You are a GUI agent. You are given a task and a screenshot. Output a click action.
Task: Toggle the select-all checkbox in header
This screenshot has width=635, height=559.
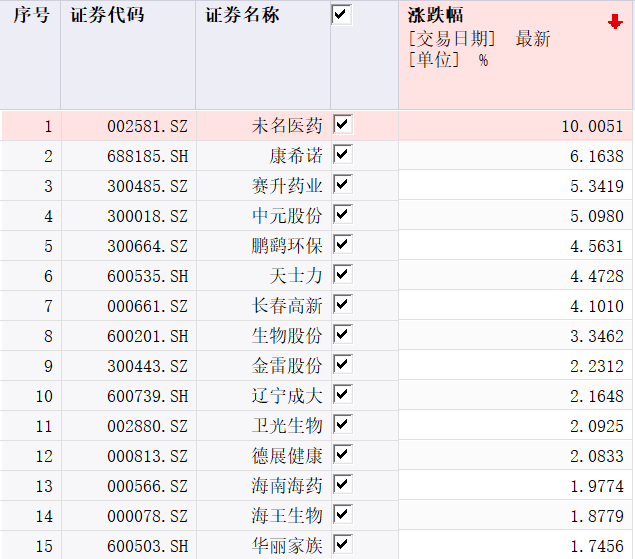coord(342,15)
